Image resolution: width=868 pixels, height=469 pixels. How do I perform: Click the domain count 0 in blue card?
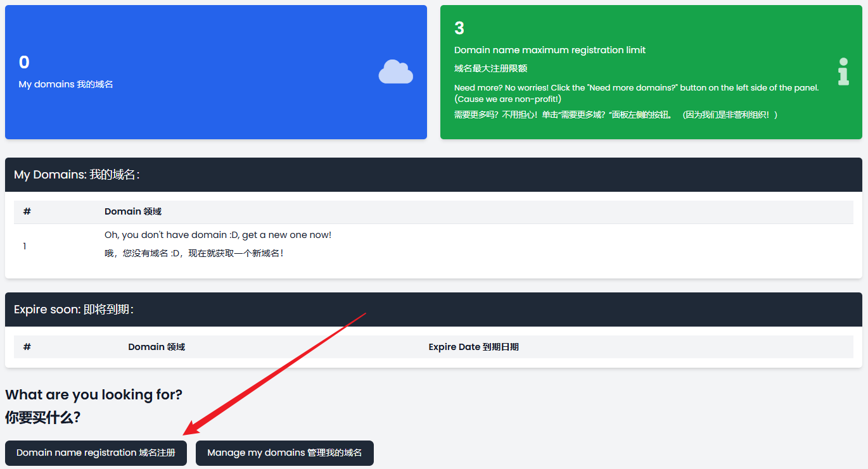[24, 62]
